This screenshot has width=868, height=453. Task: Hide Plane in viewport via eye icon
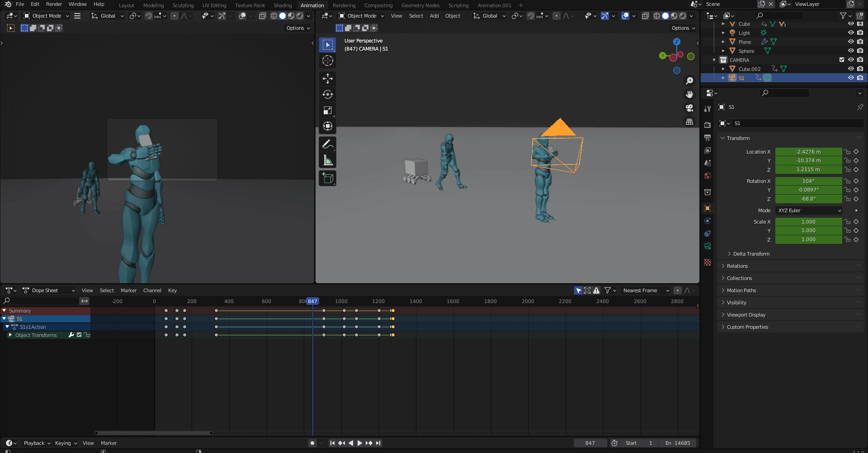(851, 42)
